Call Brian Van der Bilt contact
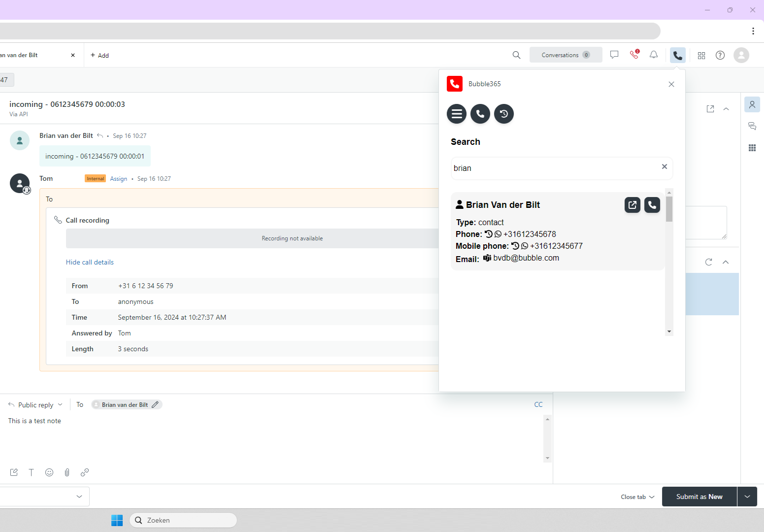764x532 pixels. [652, 205]
